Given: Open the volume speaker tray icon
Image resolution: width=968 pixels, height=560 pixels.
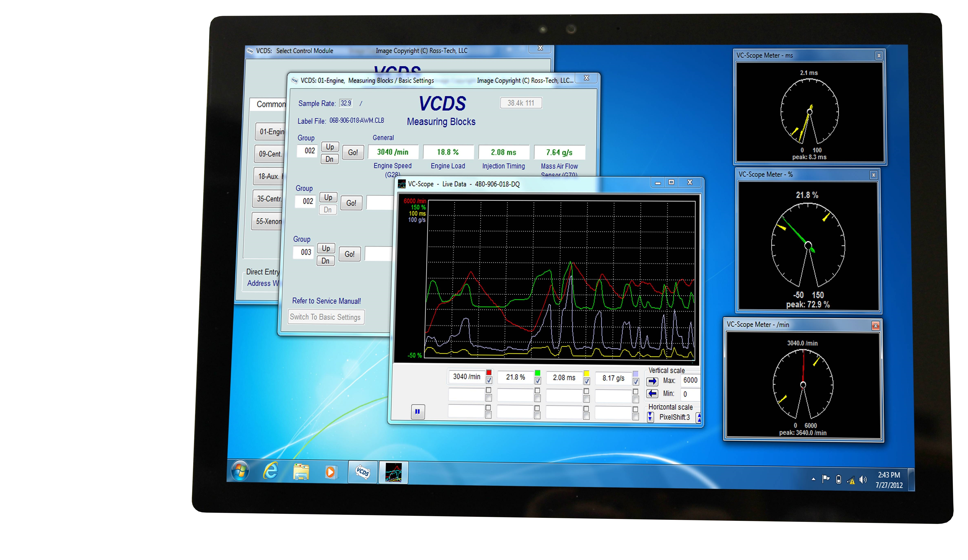Looking at the screenshot, I should [x=863, y=480].
